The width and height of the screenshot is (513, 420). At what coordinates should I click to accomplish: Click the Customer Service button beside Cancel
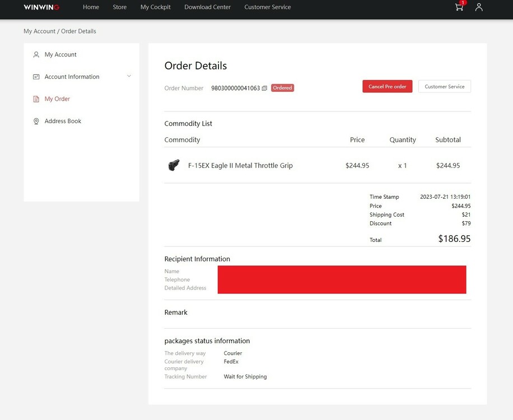[x=444, y=86]
